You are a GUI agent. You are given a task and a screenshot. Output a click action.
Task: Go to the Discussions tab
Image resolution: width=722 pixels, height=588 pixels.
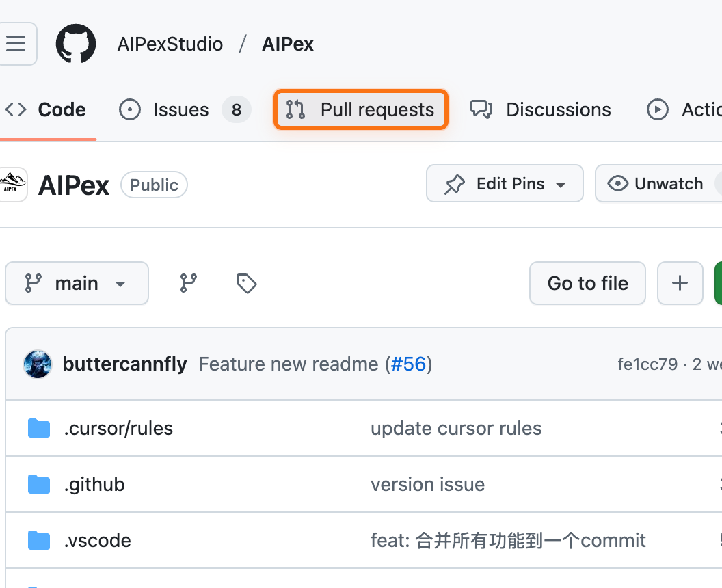click(x=541, y=110)
